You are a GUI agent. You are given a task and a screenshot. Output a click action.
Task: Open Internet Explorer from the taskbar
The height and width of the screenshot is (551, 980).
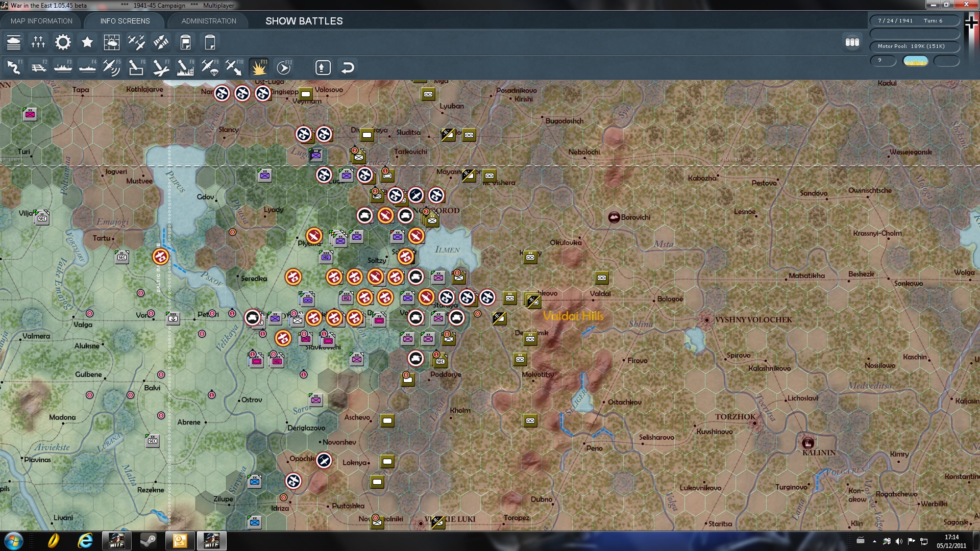85,541
